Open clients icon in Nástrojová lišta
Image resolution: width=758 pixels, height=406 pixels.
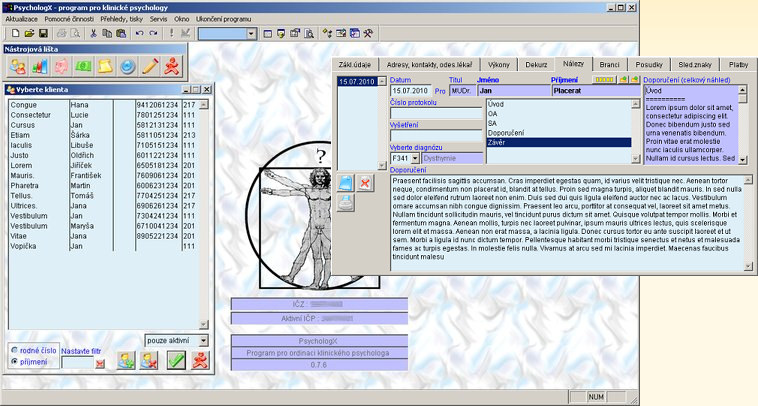[x=17, y=66]
